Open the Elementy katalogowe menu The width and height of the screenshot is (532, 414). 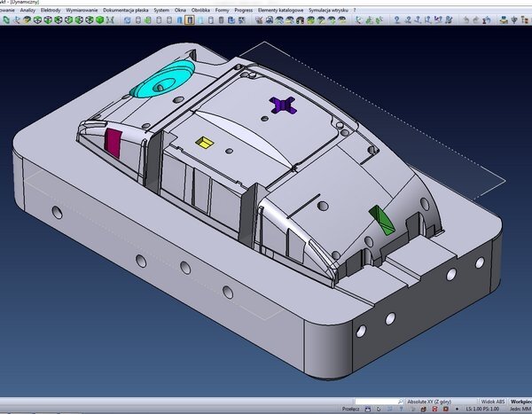coord(280,10)
